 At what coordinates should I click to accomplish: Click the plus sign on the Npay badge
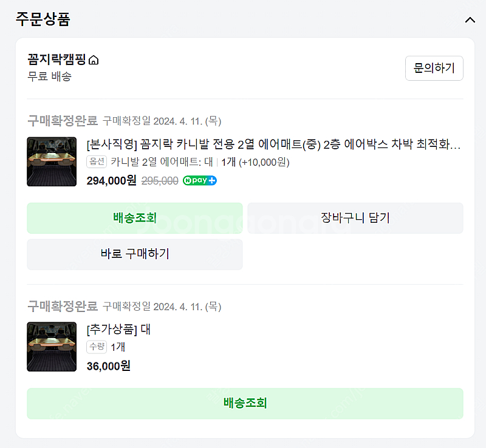[x=213, y=180]
